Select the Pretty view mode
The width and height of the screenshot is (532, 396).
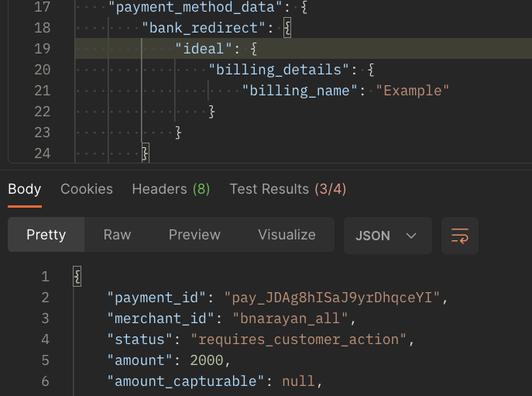(46, 235)
